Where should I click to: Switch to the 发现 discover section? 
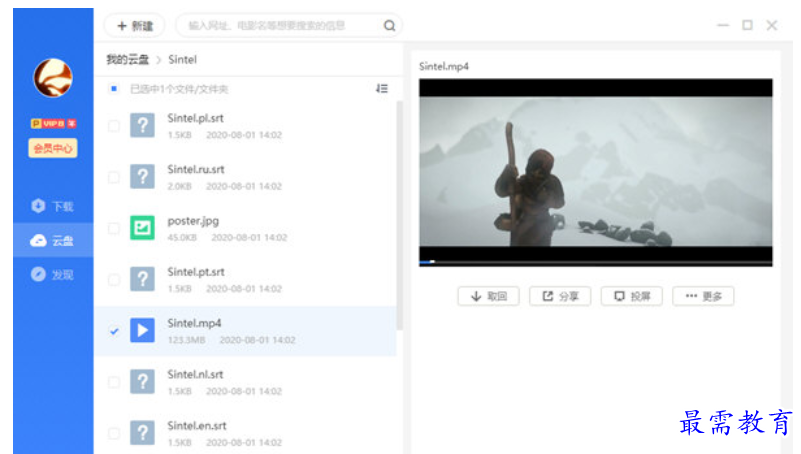click(53, 275)
